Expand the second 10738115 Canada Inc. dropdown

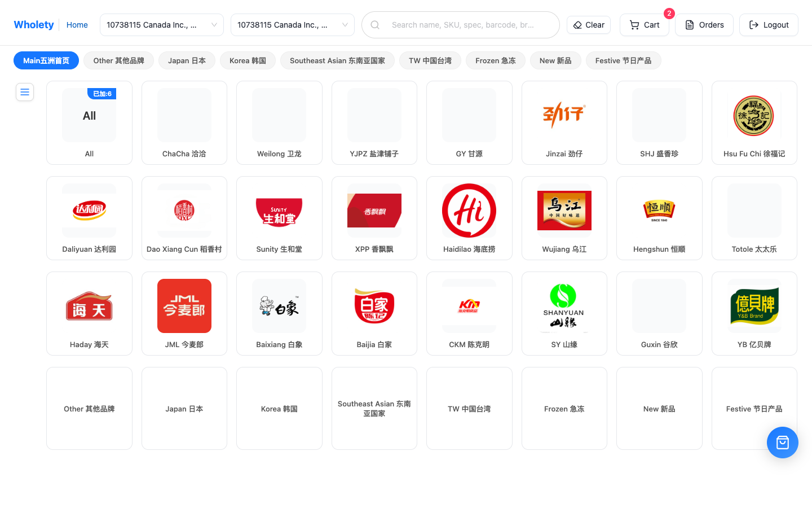(293, 25)
